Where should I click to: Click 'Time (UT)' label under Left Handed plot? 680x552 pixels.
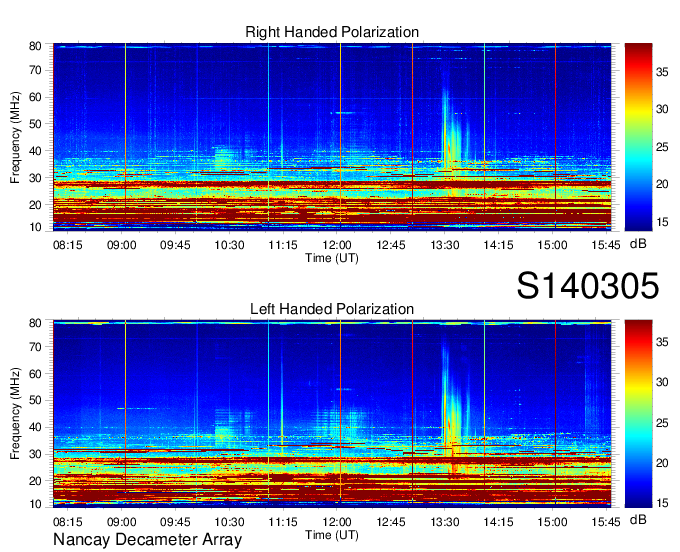click(332, 535)
